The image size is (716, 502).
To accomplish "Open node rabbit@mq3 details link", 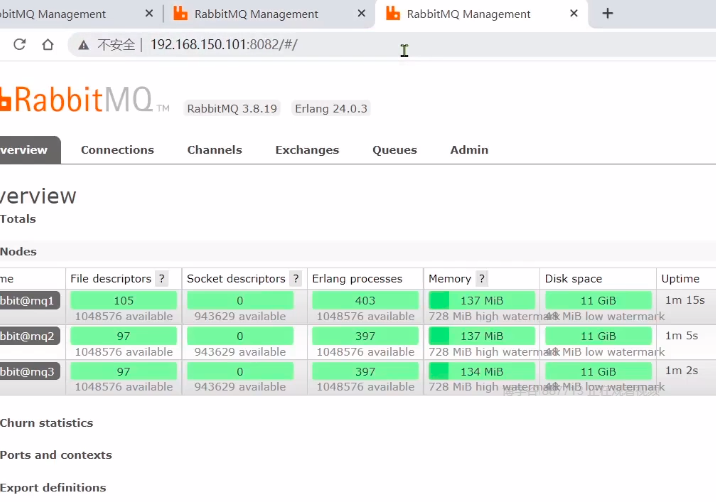I will (30, 372).
